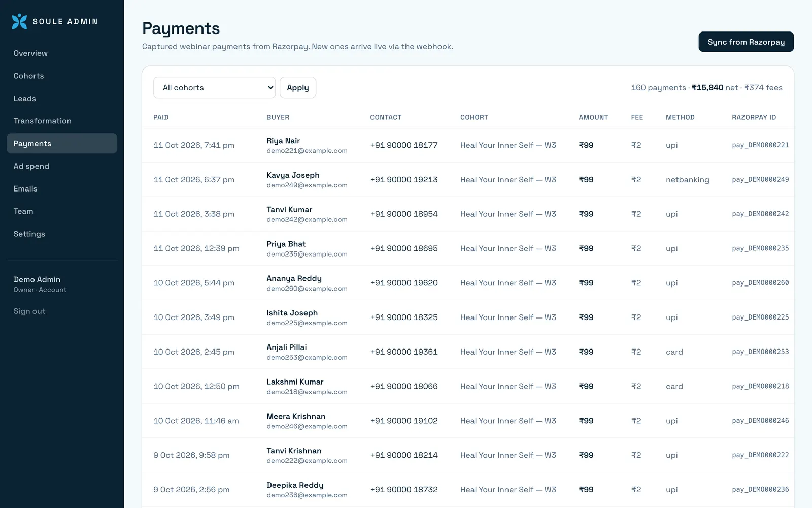Click the BUYER column header
812x508 pixels.
coord(278,117)
